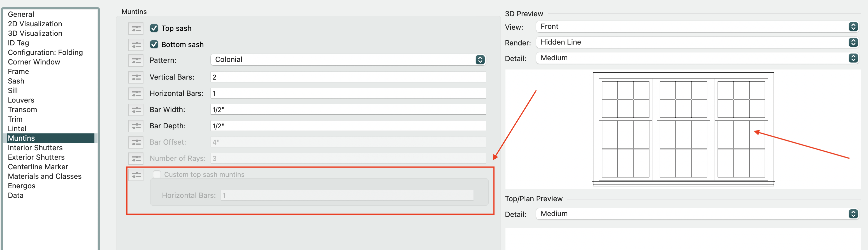This screenshot has height=250, width=868.
Task: Open the Top/Plan Preview Detail dropdown
Action: [x=697, y=214]
